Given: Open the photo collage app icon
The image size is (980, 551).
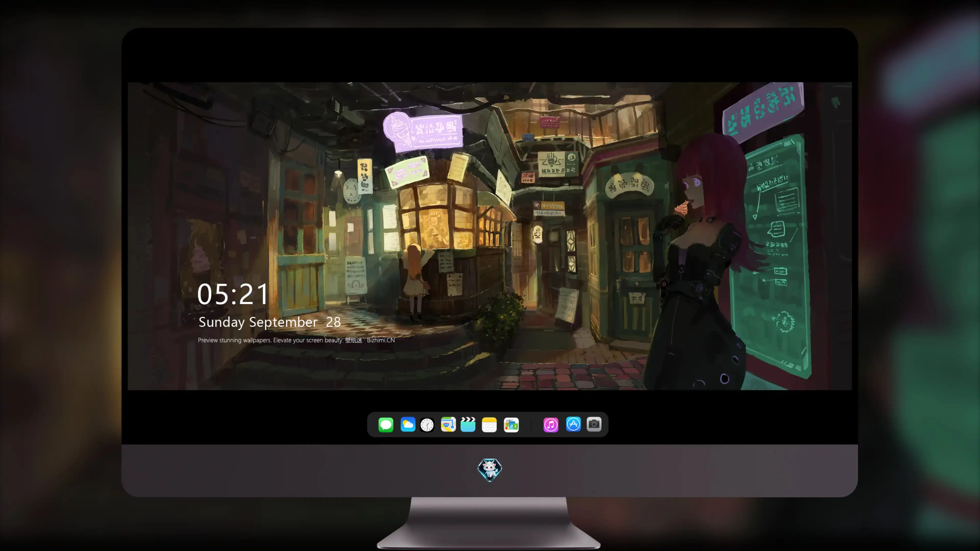Looking at the screenshot, I should pyautogui.click(x=511, y=424).
